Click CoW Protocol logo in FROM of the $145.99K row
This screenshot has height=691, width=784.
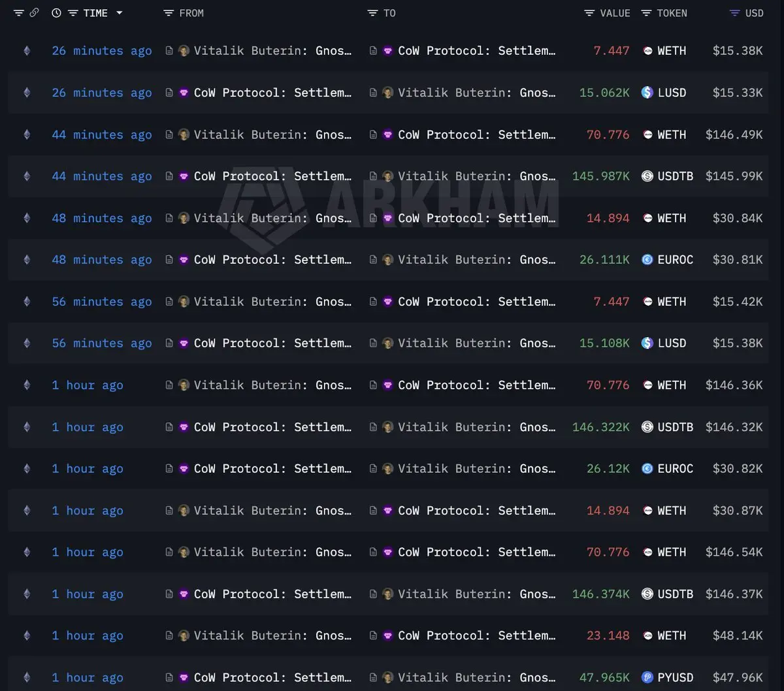click(184, 176)
